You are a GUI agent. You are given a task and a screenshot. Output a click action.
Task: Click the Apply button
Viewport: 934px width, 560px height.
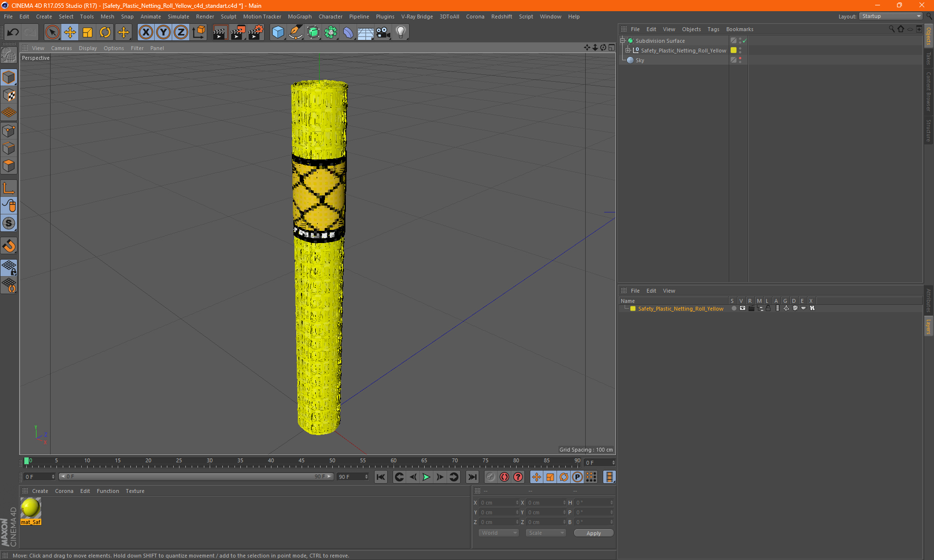(593, 533)
